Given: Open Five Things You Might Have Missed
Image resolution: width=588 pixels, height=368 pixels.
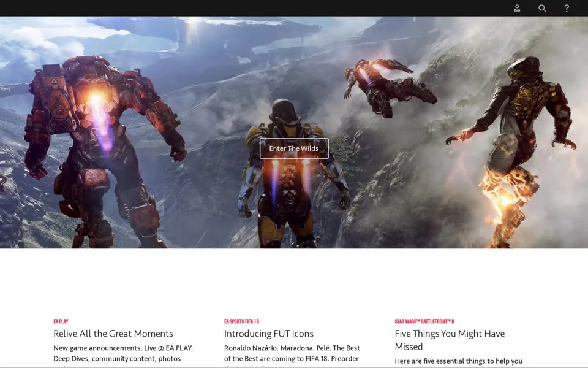Looking at the screenshot, I should tap(450, 340).
